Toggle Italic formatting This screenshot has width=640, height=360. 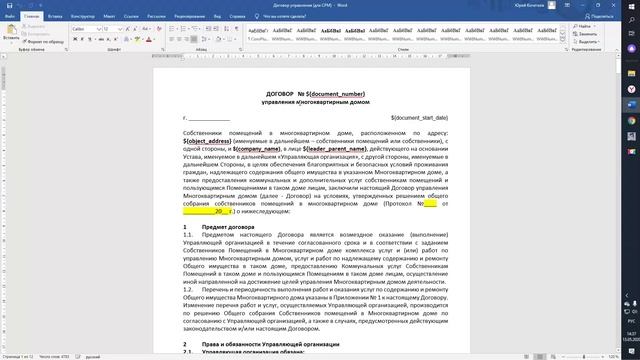click(82, 39)
